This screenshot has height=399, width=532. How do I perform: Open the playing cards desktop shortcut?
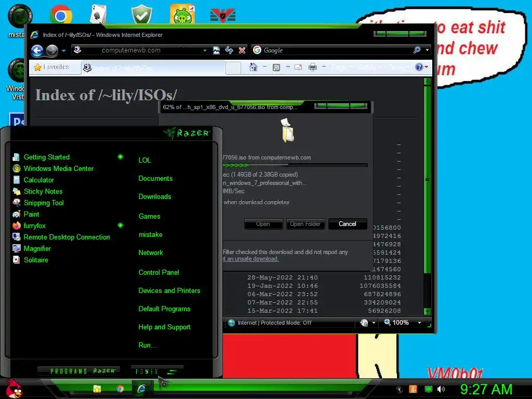pyautogui.click(x=98, y=14)
